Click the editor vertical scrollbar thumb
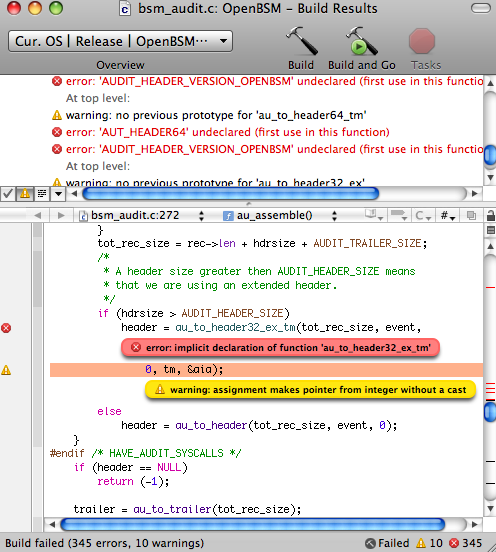 coord(490,411)
